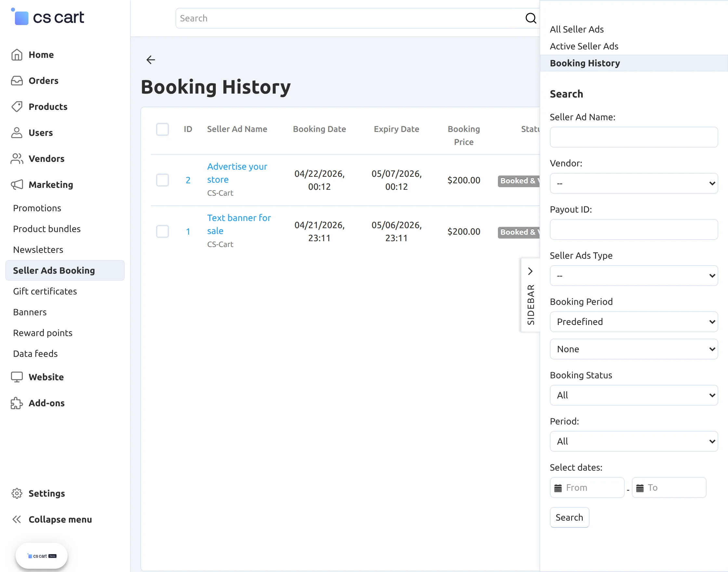Open booking ID 2 link
Viewport: 728px width, 572px height.
(188, 180)
